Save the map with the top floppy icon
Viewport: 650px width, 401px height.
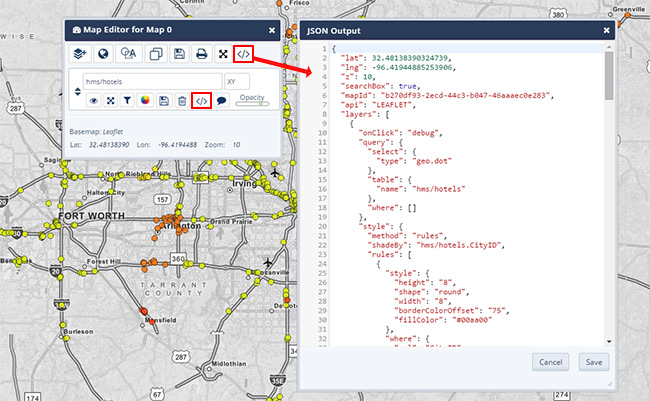click(177, 53)
